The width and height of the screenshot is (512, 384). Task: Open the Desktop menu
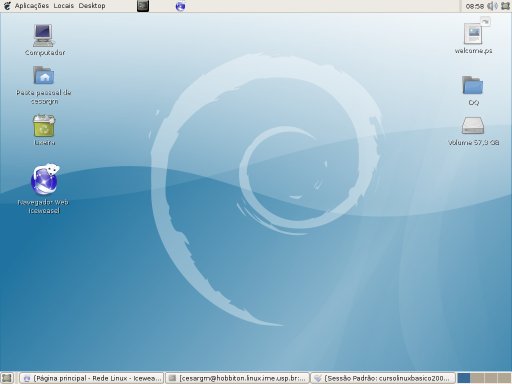pos(92,6)
